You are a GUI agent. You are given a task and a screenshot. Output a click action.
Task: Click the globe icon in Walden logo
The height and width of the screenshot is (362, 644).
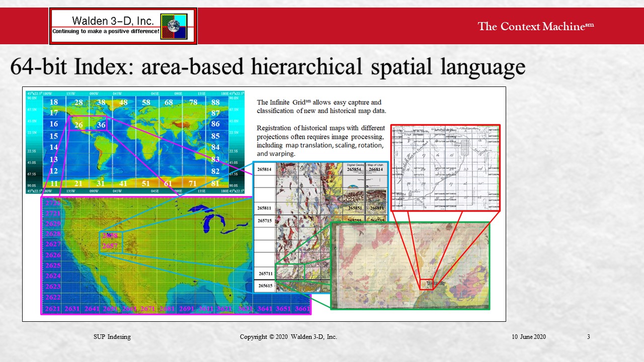point(174,26)
